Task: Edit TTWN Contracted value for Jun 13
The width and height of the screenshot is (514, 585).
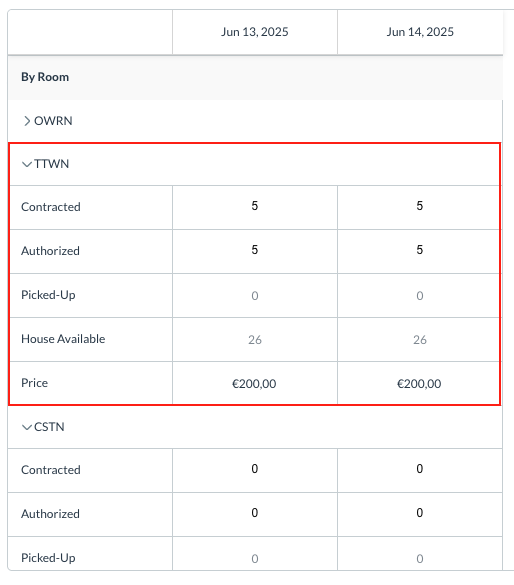Action: [x=255, y=206]
